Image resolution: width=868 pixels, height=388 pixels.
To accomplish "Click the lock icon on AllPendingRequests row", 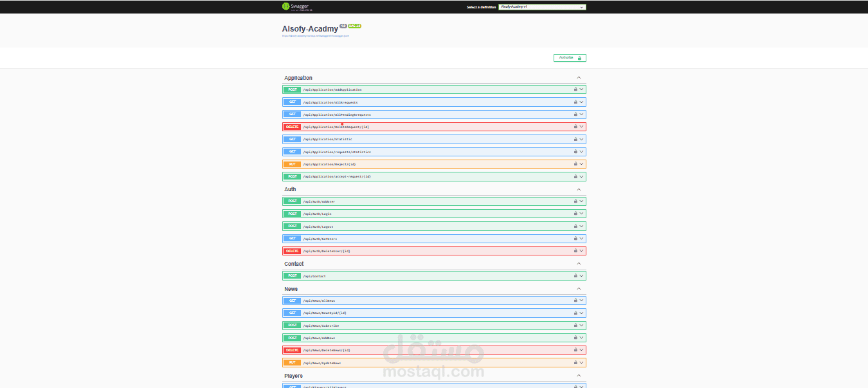I will (575, 115).
